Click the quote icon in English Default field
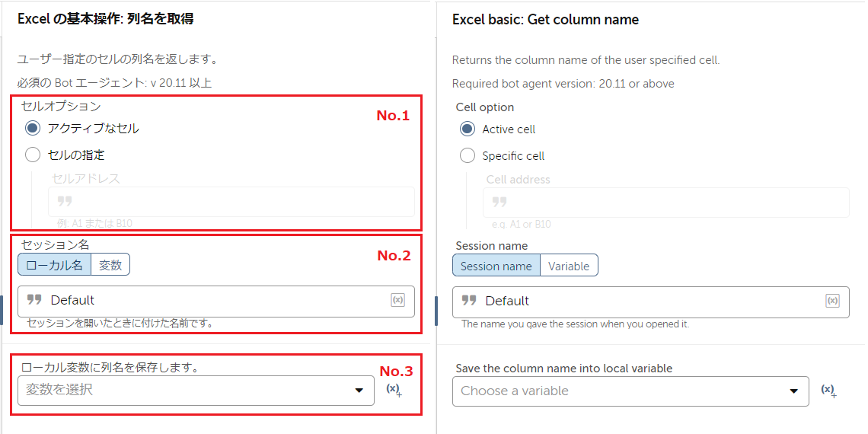The width and height of the screenshot is (868, 434). click(x=470, y=301)
